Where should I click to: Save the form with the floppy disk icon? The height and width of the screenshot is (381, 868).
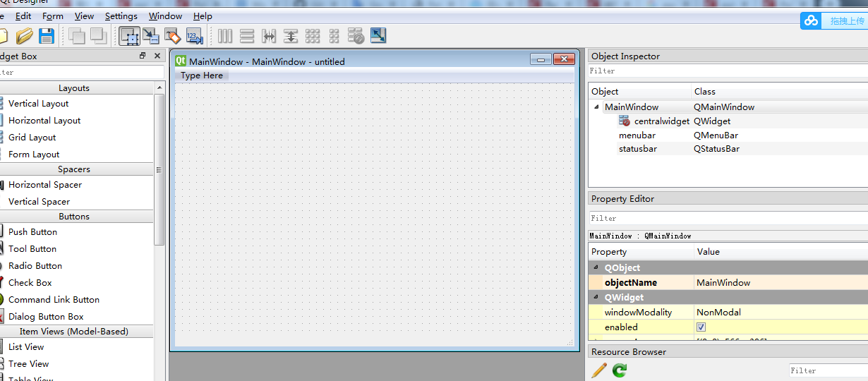[x=47, y=36]
